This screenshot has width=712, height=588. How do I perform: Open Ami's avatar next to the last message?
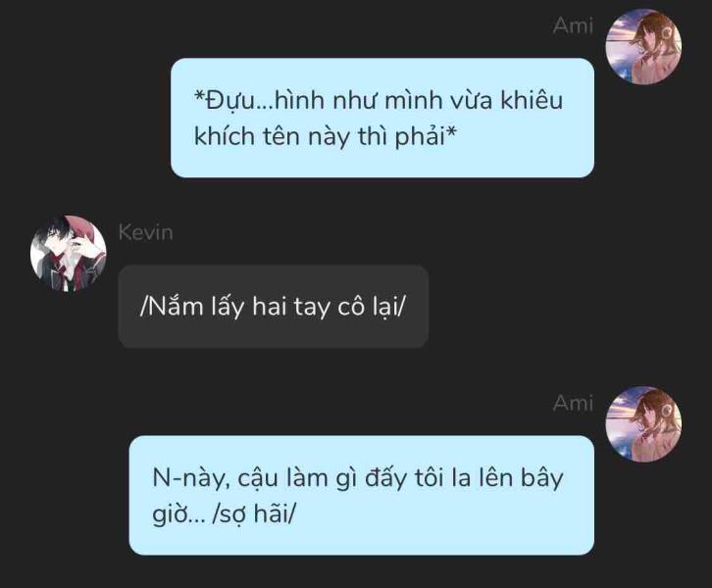tap(644, 424)
